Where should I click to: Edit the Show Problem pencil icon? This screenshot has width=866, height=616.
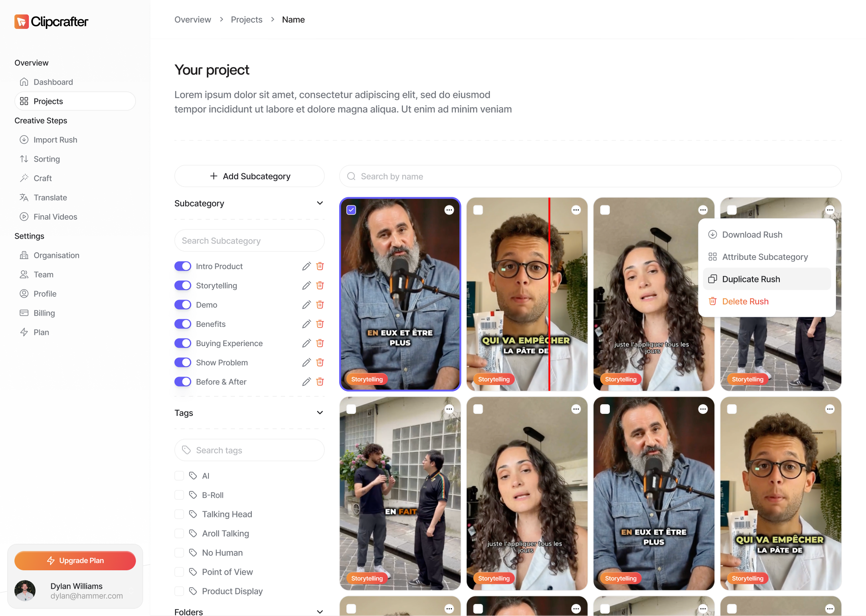point(306,363)
